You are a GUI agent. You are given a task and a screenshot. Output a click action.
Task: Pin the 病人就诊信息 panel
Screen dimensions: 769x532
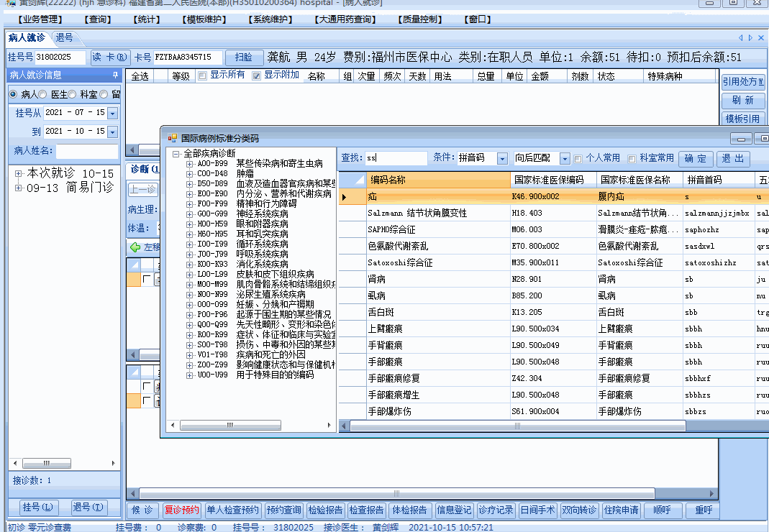tap(115, 75)
